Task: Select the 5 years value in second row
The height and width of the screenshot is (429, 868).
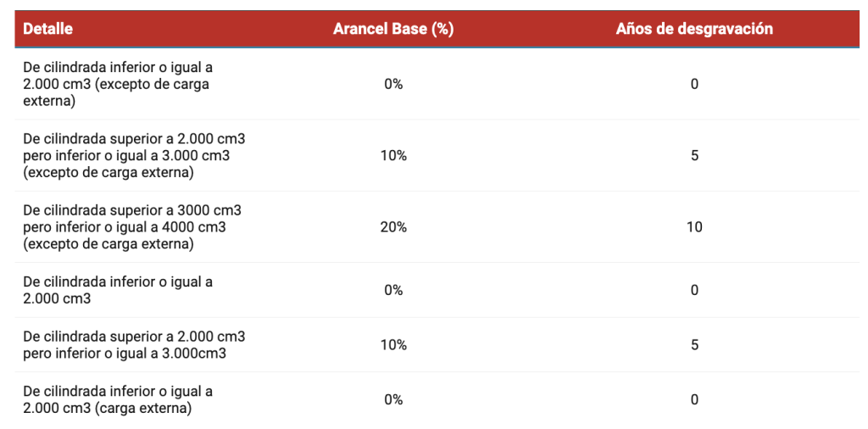Action: pyautogui.click(x=694, y=156)
